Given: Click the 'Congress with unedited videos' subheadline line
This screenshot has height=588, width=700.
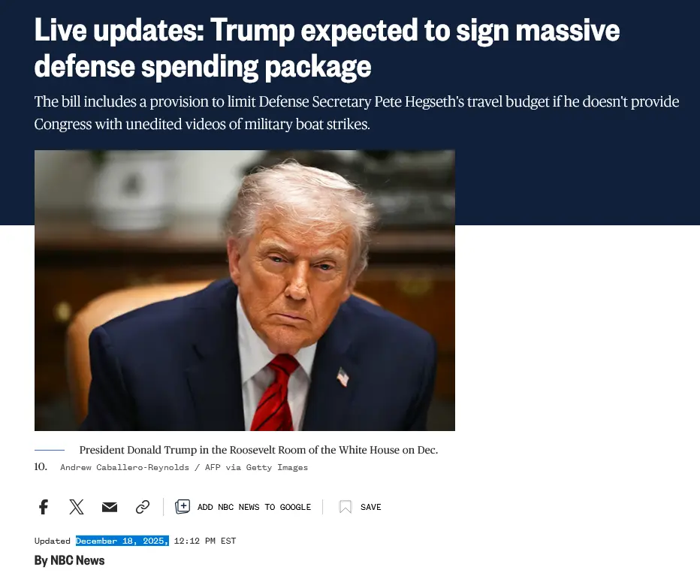Looking at the screenshot, I should click(x=202, y=124).
